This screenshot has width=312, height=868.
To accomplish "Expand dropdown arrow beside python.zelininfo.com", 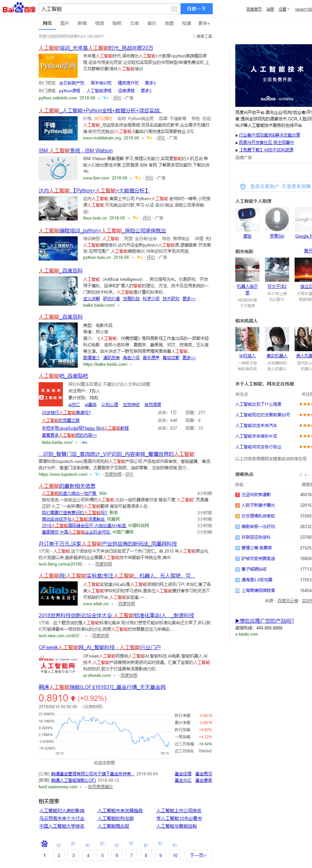I will coord(99,98).
